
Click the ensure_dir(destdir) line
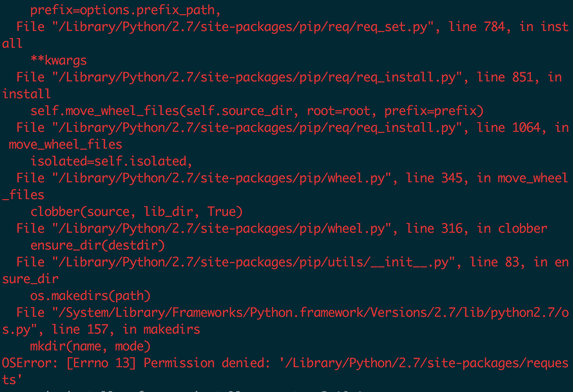point(97,245)
